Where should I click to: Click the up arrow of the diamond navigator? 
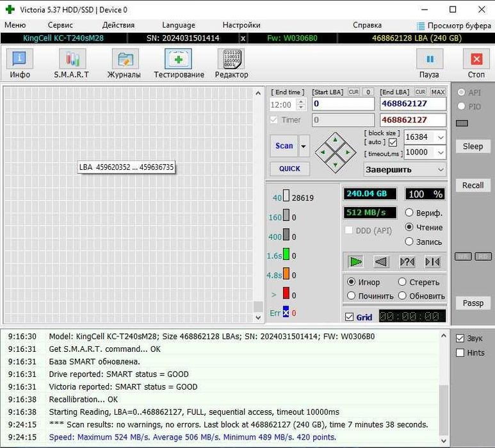[x=336, y=140]
